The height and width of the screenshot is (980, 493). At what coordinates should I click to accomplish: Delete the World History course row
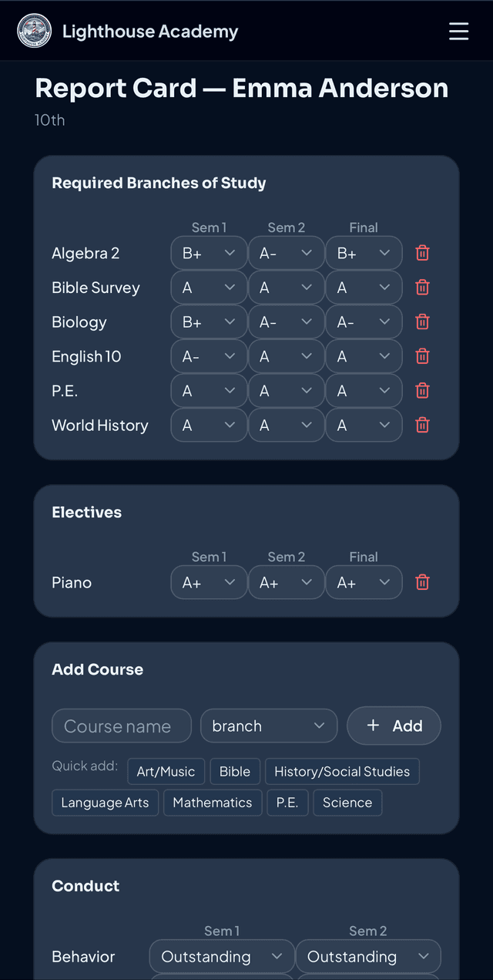point(422,425)
